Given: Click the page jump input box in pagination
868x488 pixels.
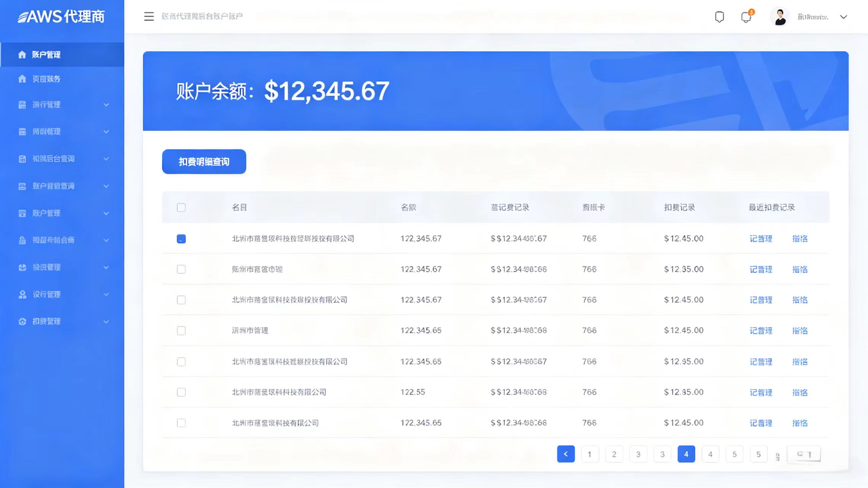Looking at the screenshot, I should (804, 454).
